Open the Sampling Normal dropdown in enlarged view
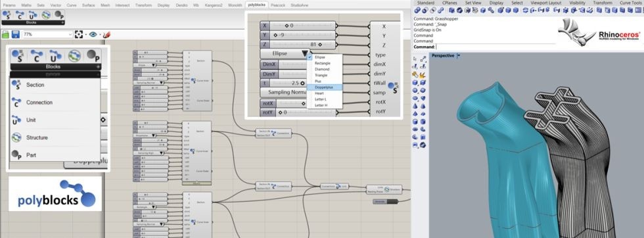 tap(285, 92)
